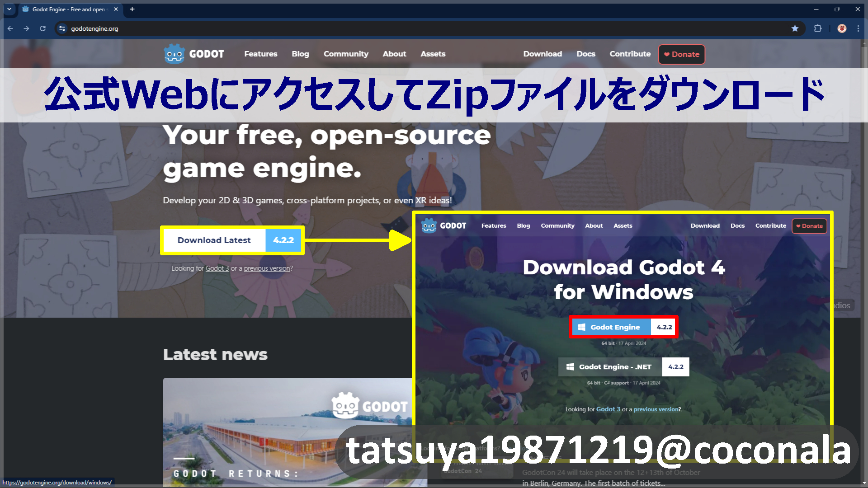Open Docs in the inset page navbar
The width and height of the screenshot is (868, 488).
(737, 225)
